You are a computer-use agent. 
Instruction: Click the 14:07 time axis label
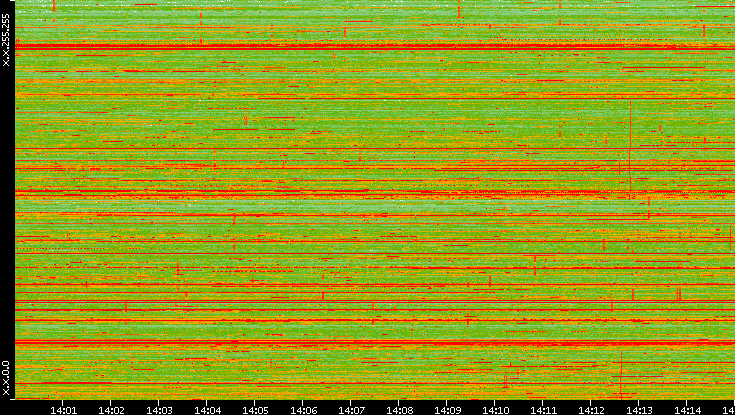351,410
